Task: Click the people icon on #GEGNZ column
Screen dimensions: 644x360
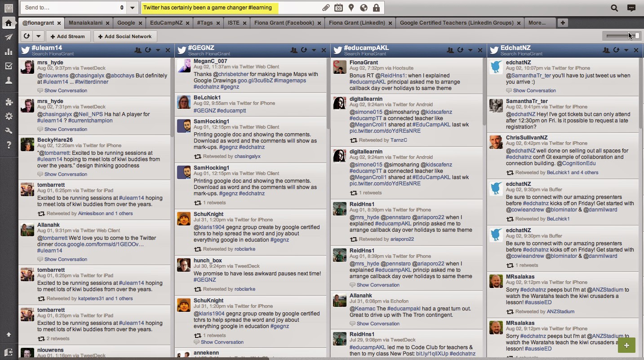Action: (x=294, y=50)
